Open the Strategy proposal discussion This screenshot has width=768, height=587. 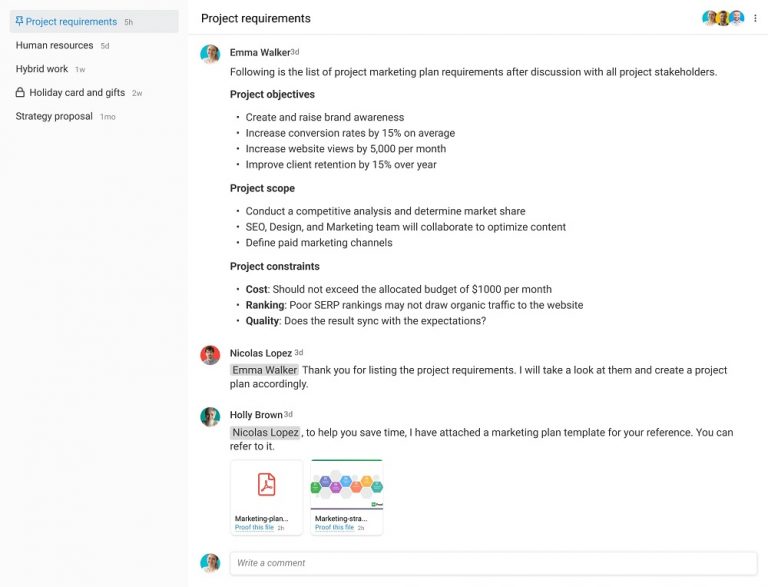[x=54, y=117]
